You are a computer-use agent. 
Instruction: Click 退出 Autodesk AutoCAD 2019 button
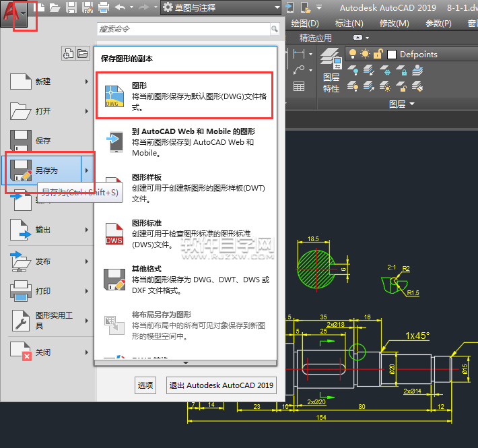pos(221,385)
